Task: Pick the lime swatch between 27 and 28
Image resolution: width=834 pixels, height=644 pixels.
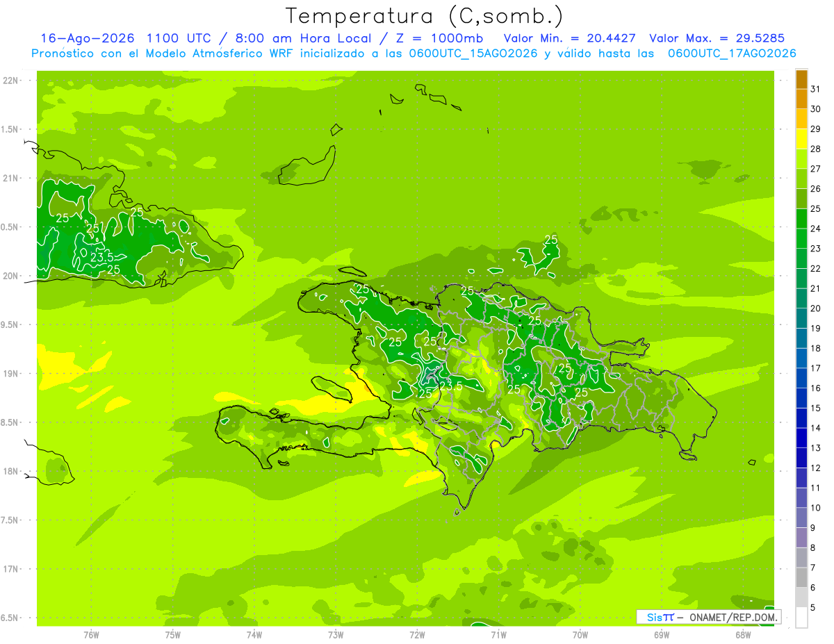Action: pos(801,159)
